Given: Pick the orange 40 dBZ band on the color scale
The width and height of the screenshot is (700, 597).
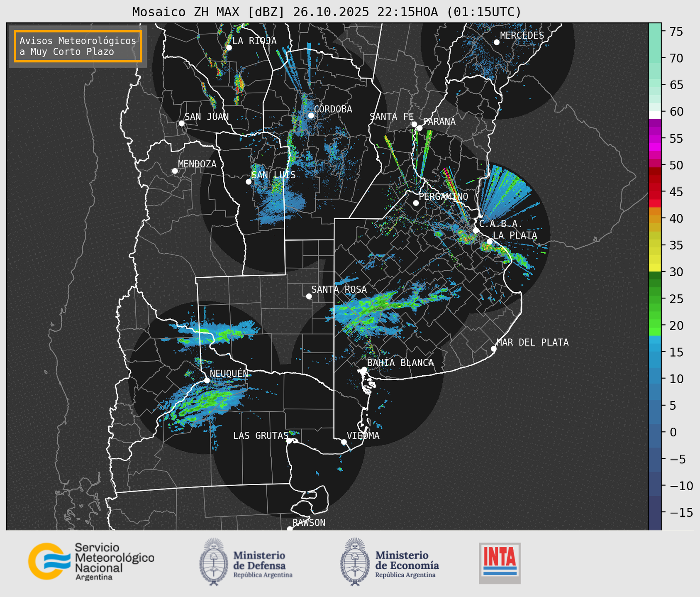Looking at the screenshot, I should [x=655, y=218].
